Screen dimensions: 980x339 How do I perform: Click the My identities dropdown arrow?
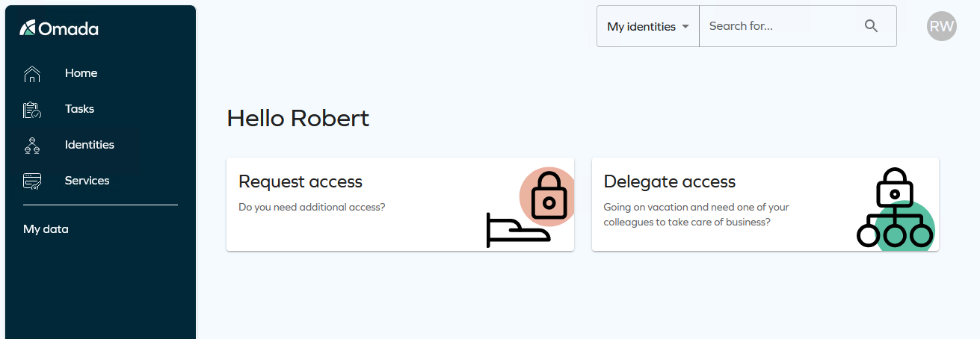click(685, 27)
